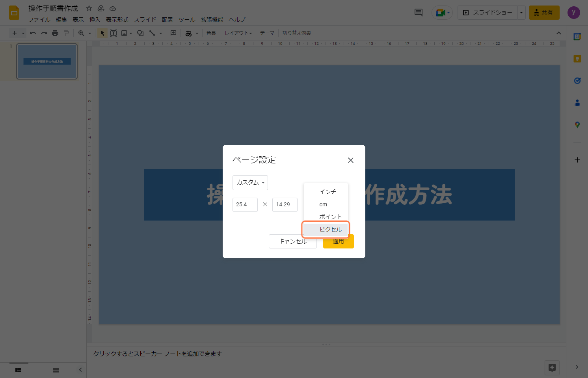
Task: Click the paint format roller icon
Action: point(66,33)
